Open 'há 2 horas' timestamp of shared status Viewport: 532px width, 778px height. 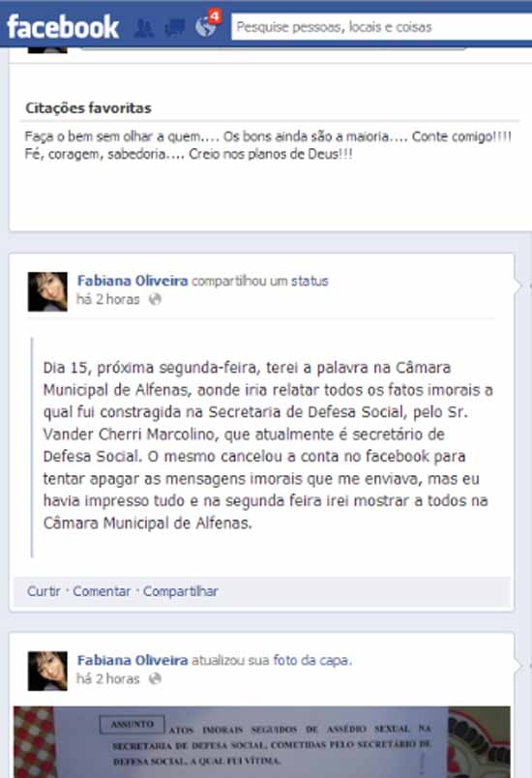(107, 299)
